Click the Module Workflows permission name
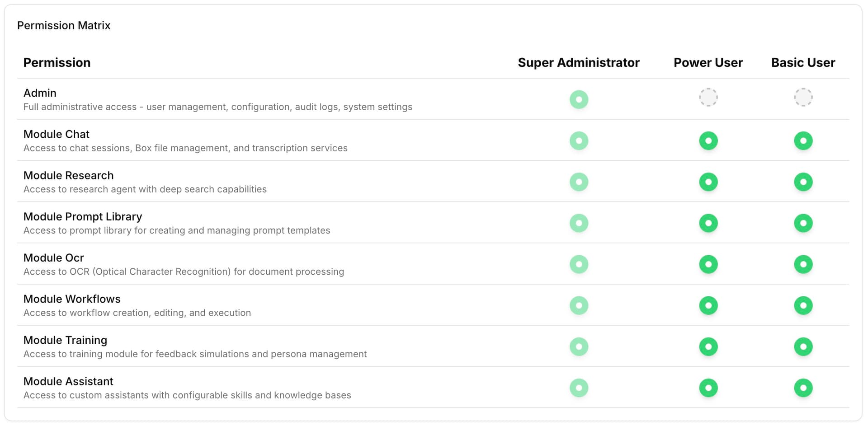This screenshot has height=426, width=868. tap(72, 299)
